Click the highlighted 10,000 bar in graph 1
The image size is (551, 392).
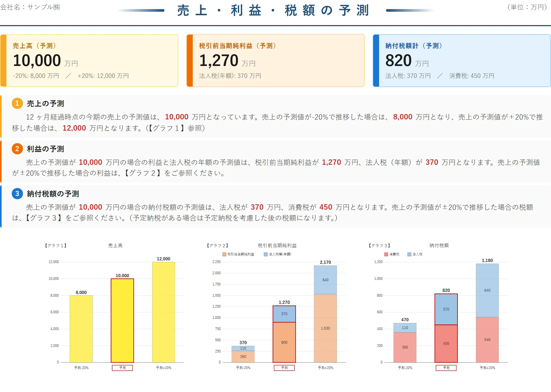coord(122,320)
